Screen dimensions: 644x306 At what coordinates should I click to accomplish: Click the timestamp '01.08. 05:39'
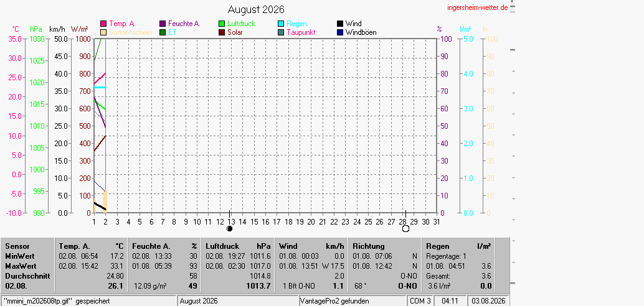click(151, 266)
